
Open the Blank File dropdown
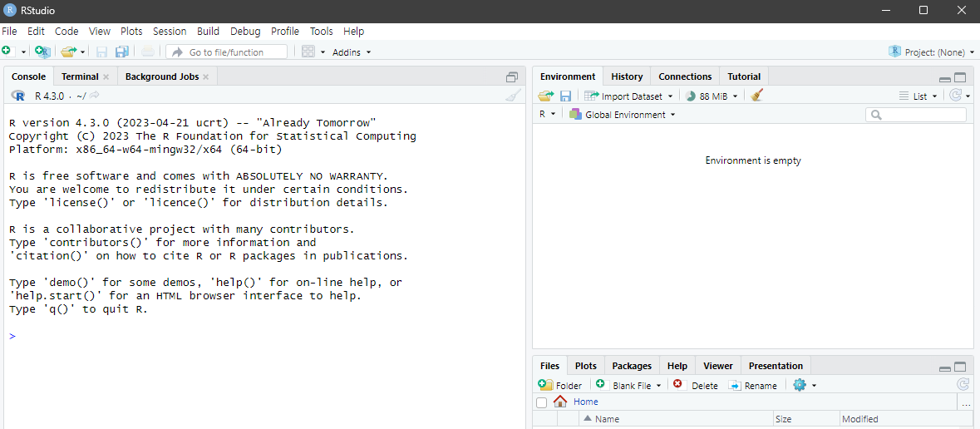click(x=628, y=385)
